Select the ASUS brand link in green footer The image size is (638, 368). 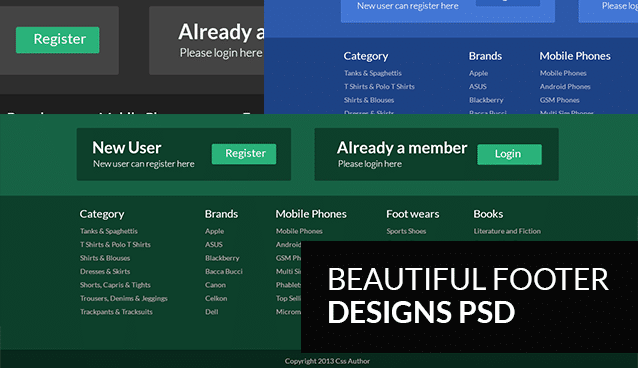coord(214,244)
